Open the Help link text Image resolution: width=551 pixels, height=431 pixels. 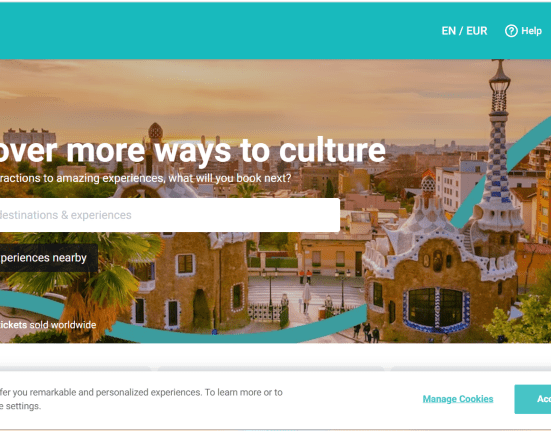pos(531,31)
